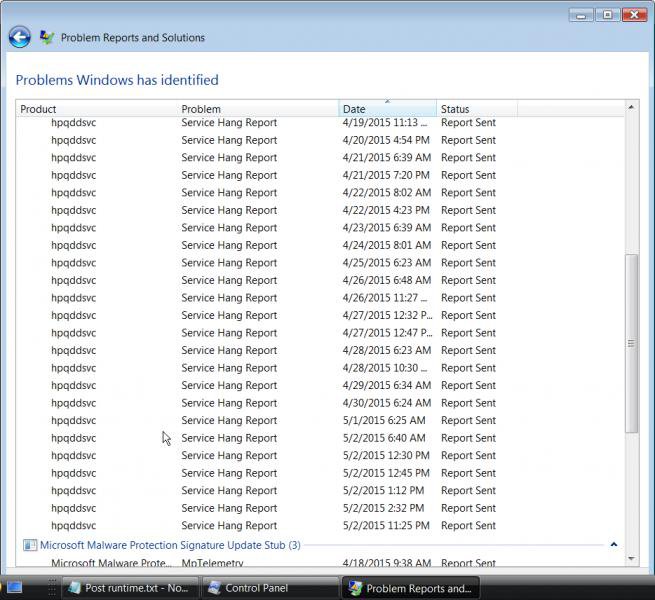Sort by the Date column header

tap(388, 109)
